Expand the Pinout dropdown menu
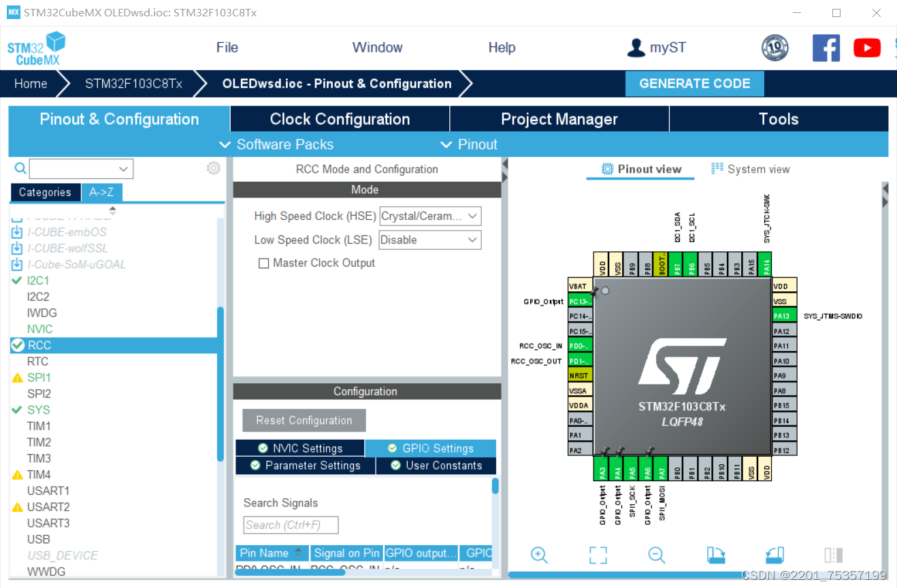897x588 pixels. tap(469, 144)
